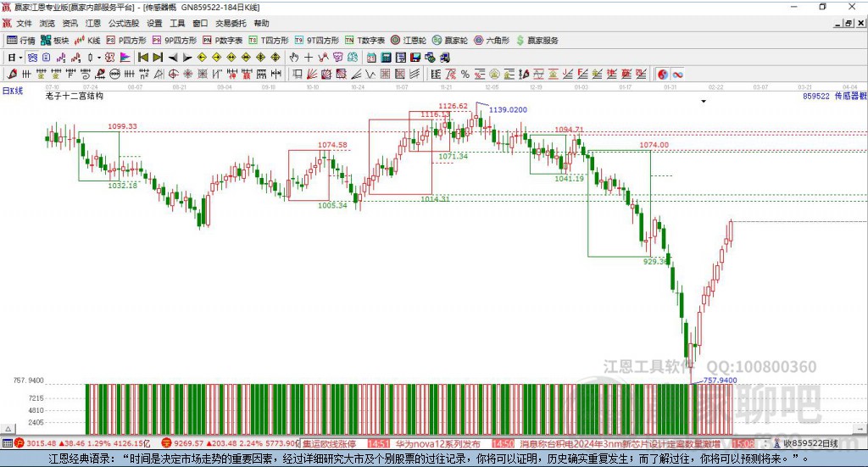Screen dimensions: 868x467
Task: Select the hand pan tool
Action: 294,58
